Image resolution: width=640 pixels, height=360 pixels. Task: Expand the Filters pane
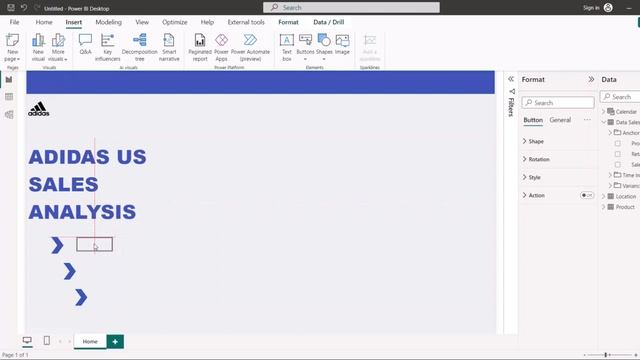pos(511,79)
